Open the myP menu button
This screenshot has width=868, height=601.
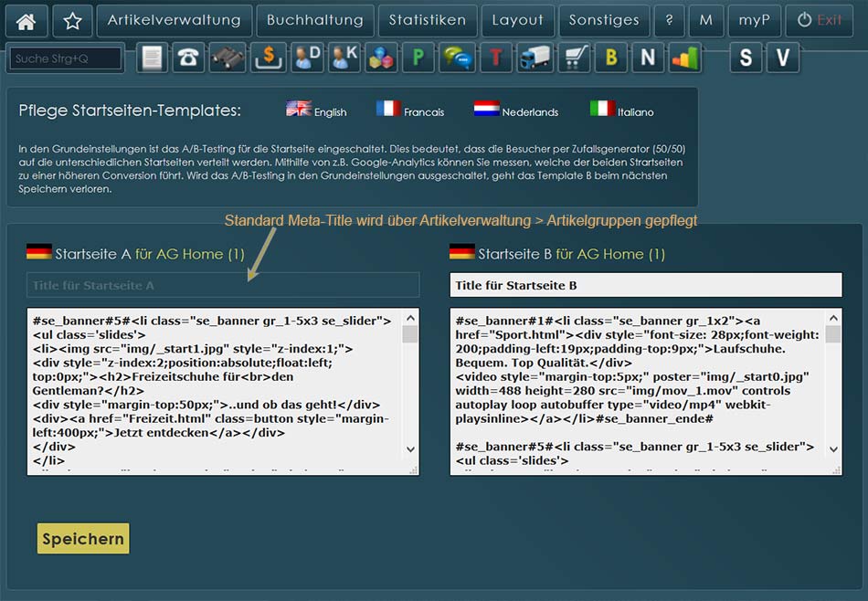(x=754, y=20)
